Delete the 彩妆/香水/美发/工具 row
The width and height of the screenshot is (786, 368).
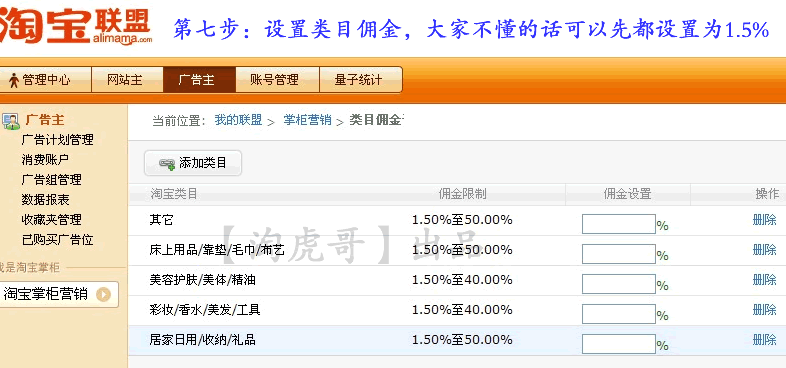764,310
